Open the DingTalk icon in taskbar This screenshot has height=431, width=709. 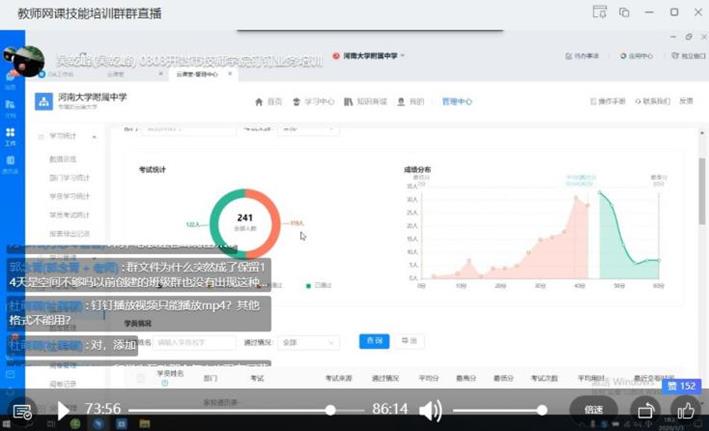tap(98, 424)
